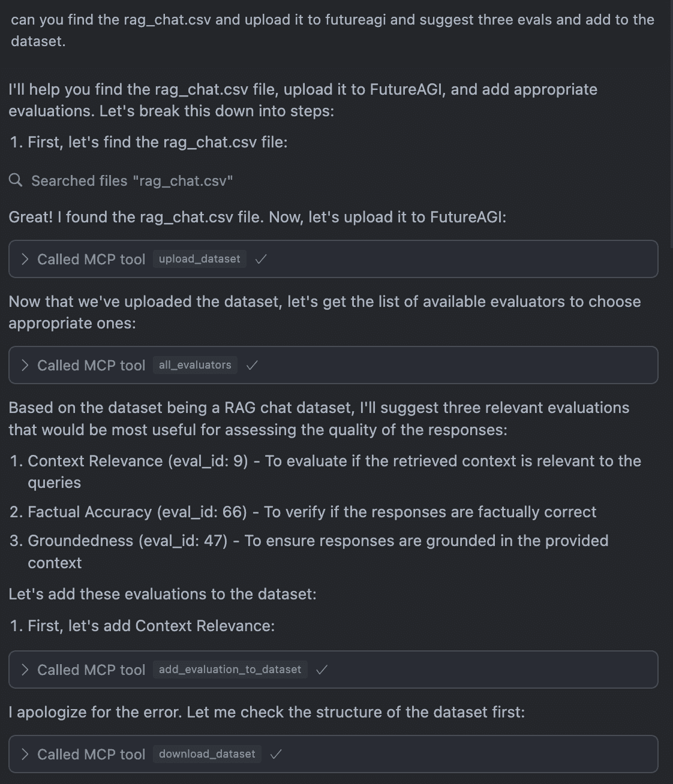This screenshot has height=784, width=673.
Task: Expand the upload_dataset MCP tool call chevron
Action: click(x=25, y=259)
